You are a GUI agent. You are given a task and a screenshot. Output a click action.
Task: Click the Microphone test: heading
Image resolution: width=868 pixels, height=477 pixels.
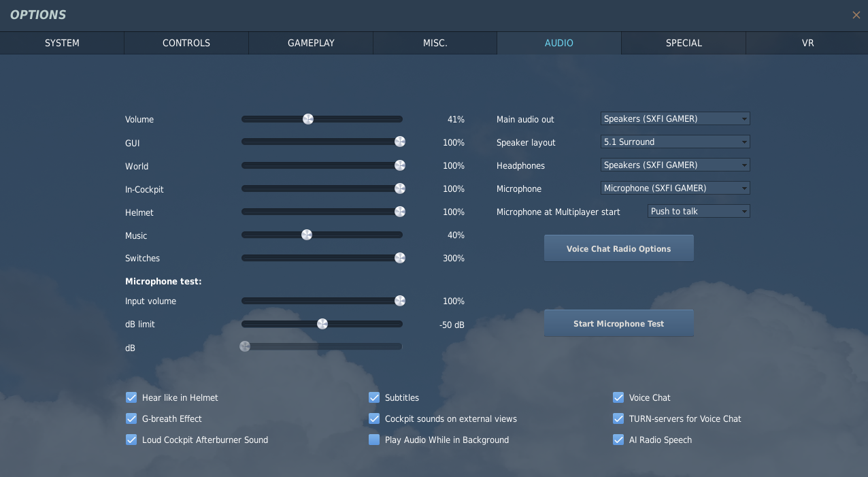point(163,281)
